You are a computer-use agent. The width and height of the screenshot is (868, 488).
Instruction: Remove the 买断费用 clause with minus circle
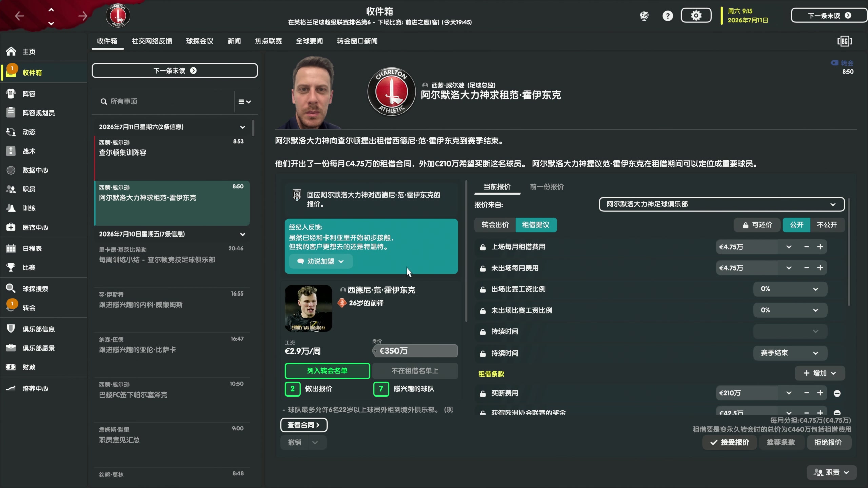[x=837, y=393]
